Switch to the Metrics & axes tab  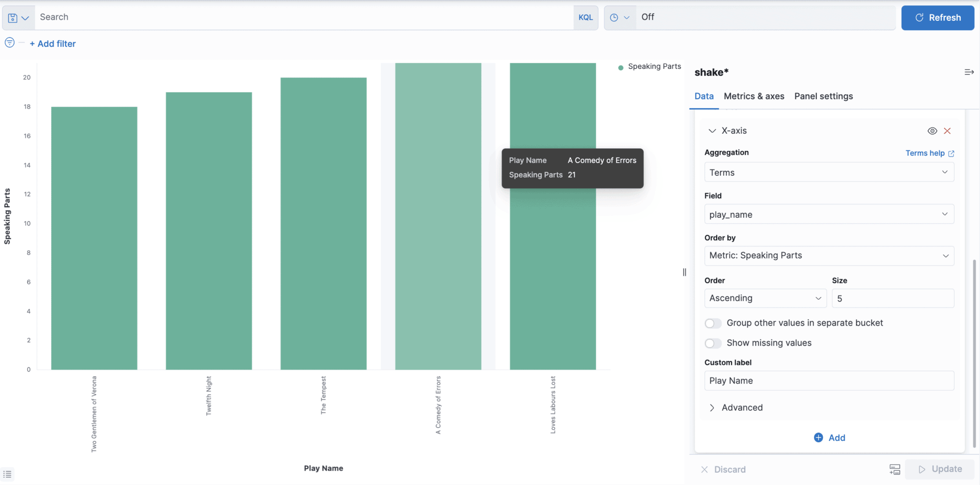pyautogui.click(x=754, y=96)
